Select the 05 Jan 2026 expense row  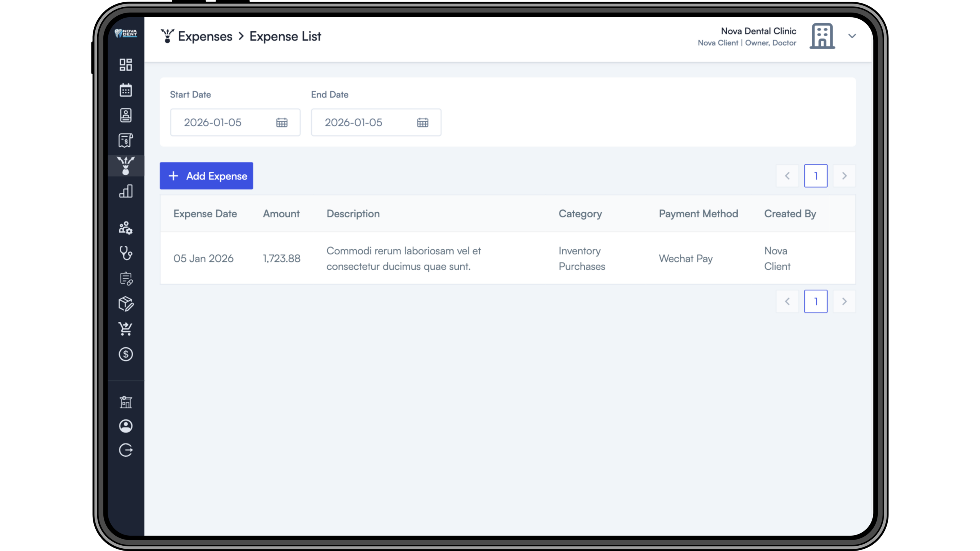pos(507,258)
